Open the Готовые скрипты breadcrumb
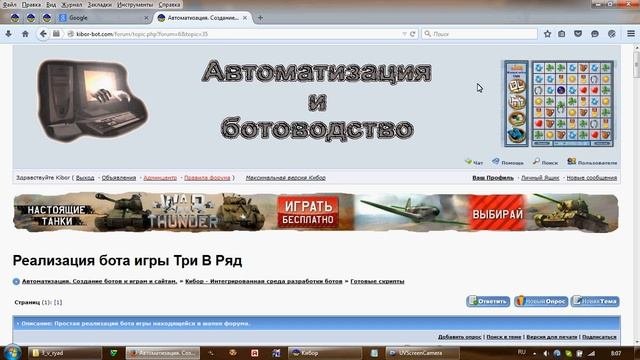Screen dimensions: 640x360 [x=377, y=281]
